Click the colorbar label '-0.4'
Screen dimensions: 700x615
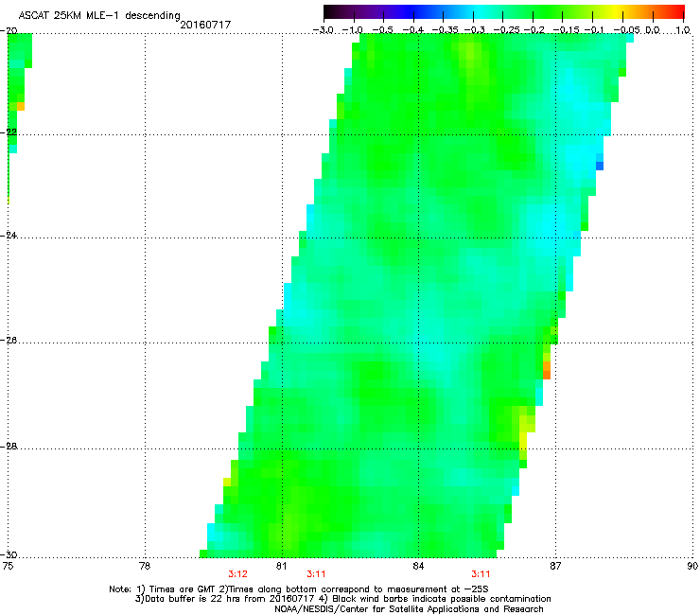(413, 30)
